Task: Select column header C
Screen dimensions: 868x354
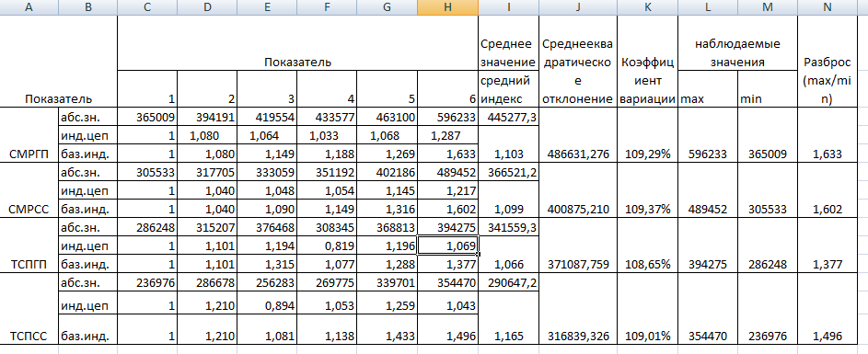Action: tap(147, 7)
